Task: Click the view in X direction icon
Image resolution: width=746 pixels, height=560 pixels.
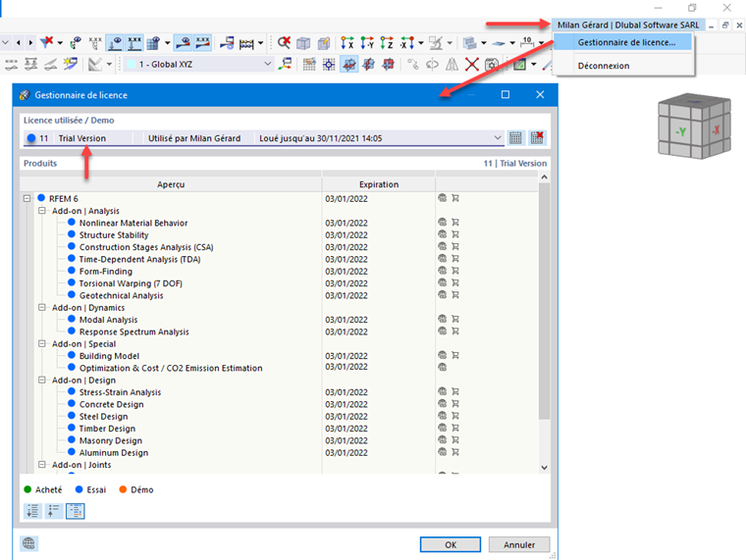Action: [x=347, y=43]
